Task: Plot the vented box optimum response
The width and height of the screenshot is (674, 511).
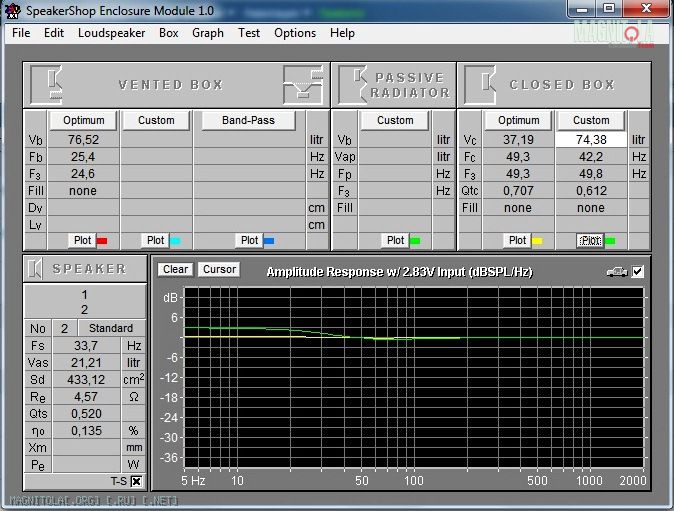Action: pyautogui.click(x=82, y=240)
